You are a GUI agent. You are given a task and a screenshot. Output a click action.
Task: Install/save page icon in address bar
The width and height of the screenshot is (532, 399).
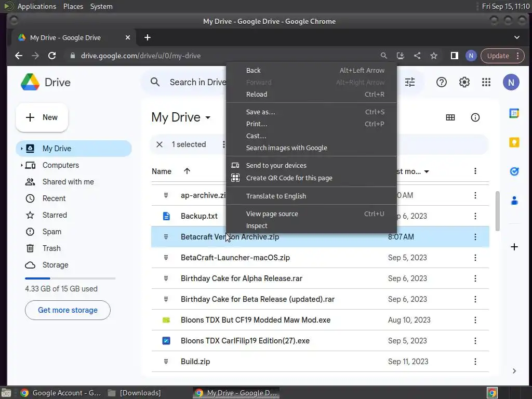point(401,56)
